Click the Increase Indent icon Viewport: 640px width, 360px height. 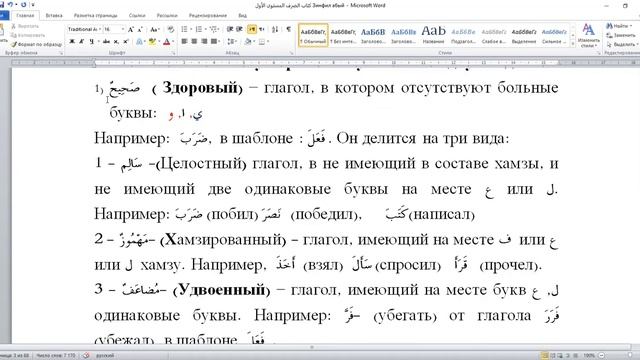(x=239, y=29)
